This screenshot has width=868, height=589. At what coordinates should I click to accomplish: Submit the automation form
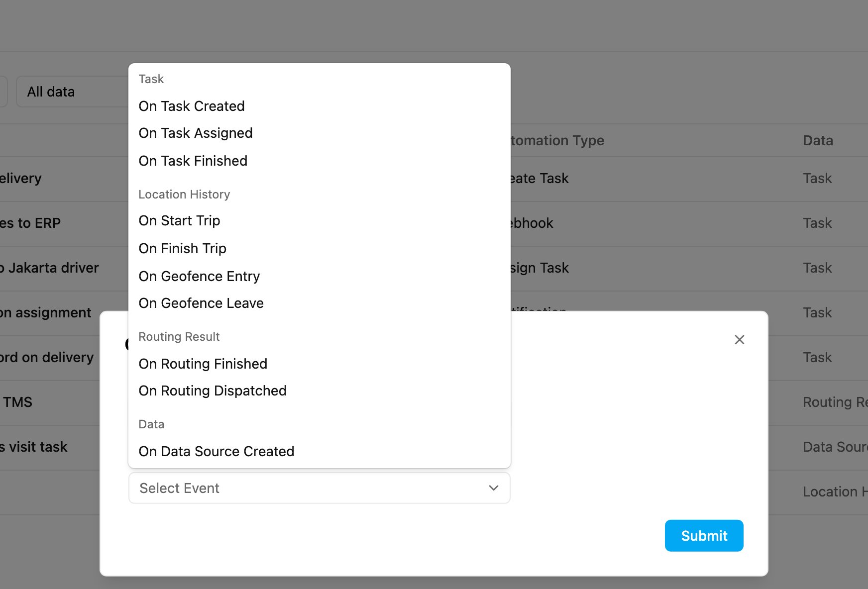[704, 536]
